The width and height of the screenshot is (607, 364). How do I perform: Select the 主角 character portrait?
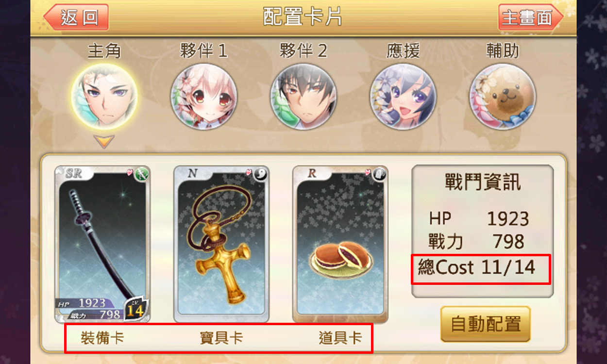104,97
